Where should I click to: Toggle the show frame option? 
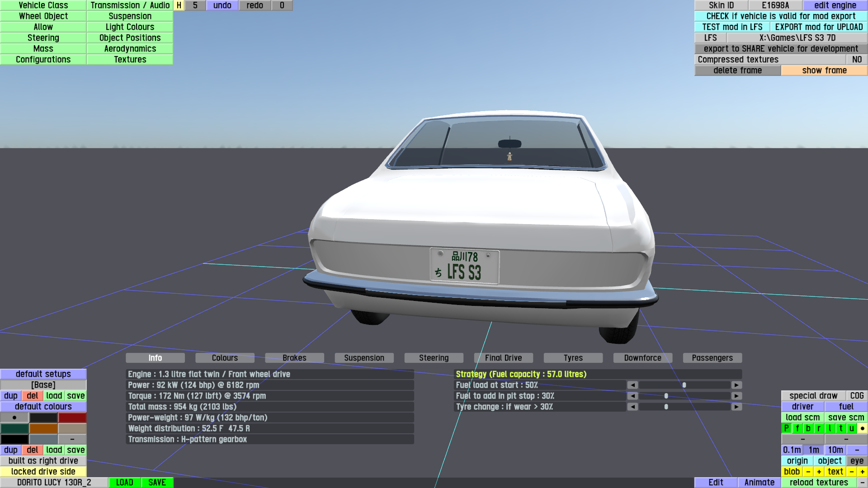click(x=824, y=70)
